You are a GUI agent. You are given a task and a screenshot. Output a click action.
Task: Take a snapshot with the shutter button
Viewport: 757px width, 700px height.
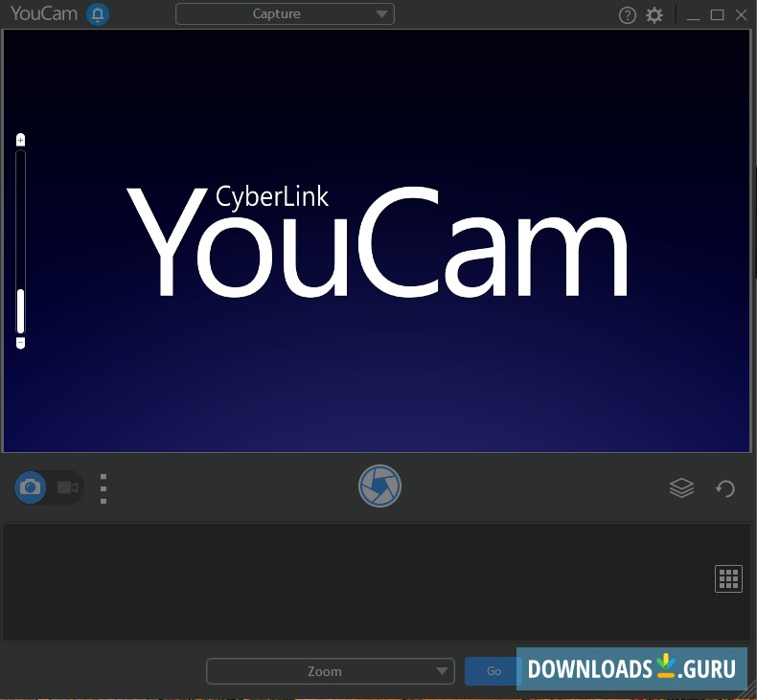click(379, 485)
